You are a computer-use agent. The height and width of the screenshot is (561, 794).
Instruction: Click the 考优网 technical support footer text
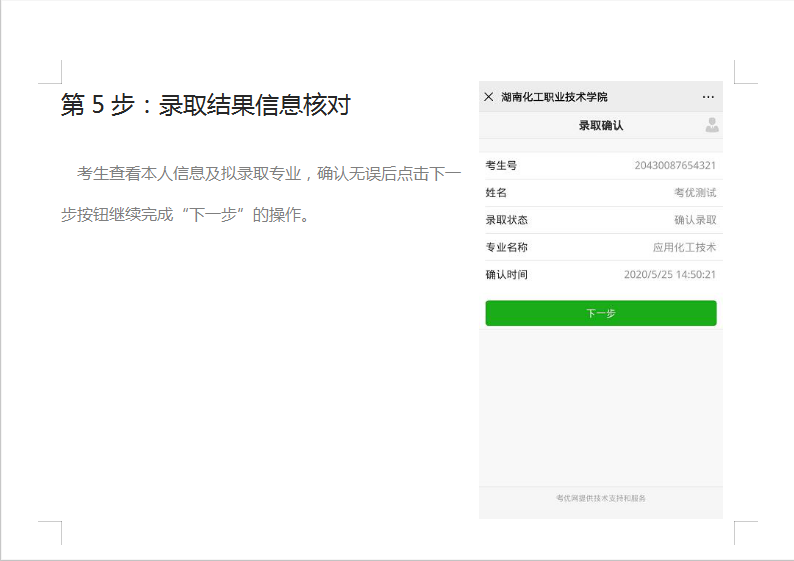pyautogui.click(x=600, y=497)
